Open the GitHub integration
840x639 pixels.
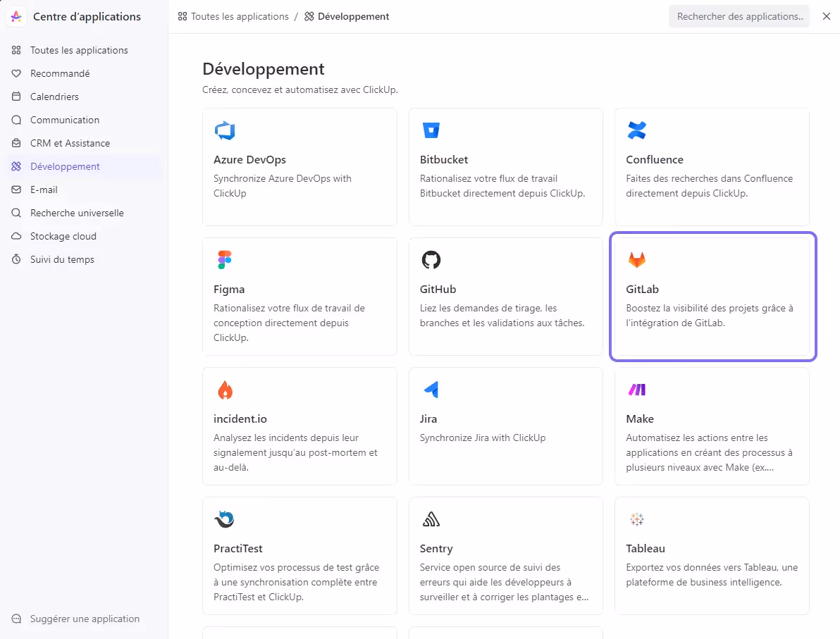[x=431, y=259]
